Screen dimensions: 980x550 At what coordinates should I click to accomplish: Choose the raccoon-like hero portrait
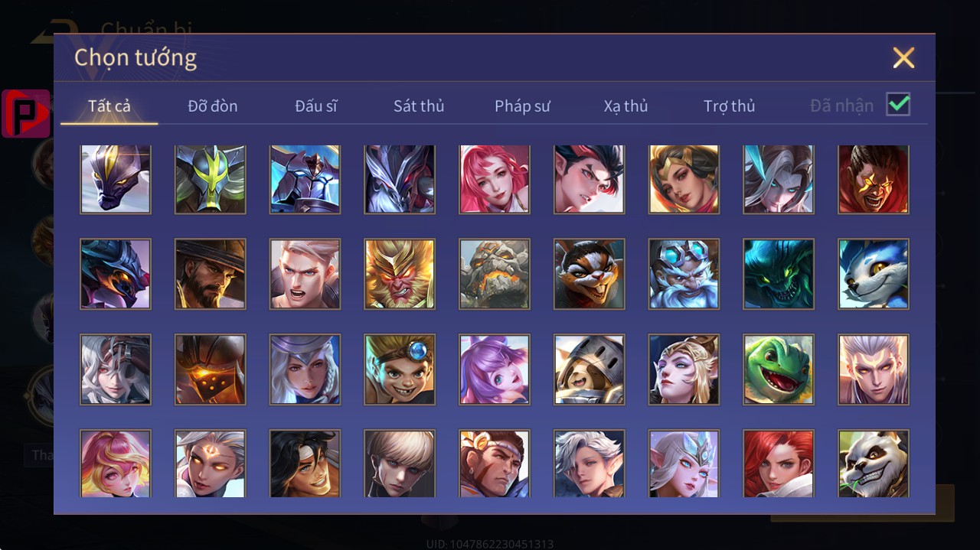pos(590,274)
